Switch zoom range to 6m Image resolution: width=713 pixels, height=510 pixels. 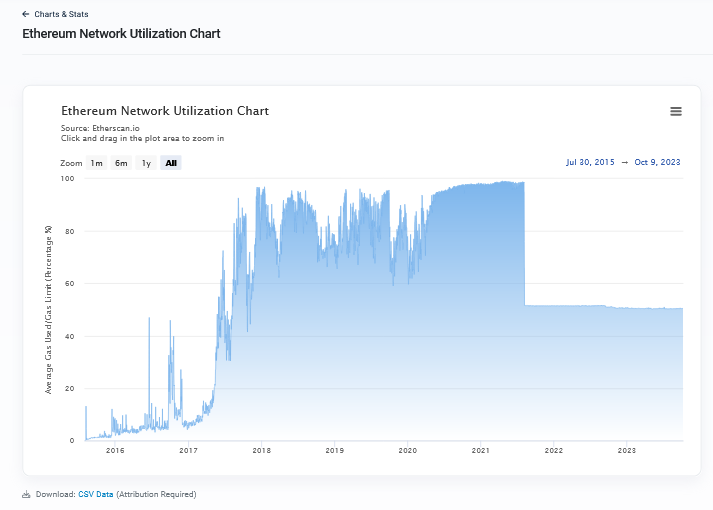tap(121, 163)
